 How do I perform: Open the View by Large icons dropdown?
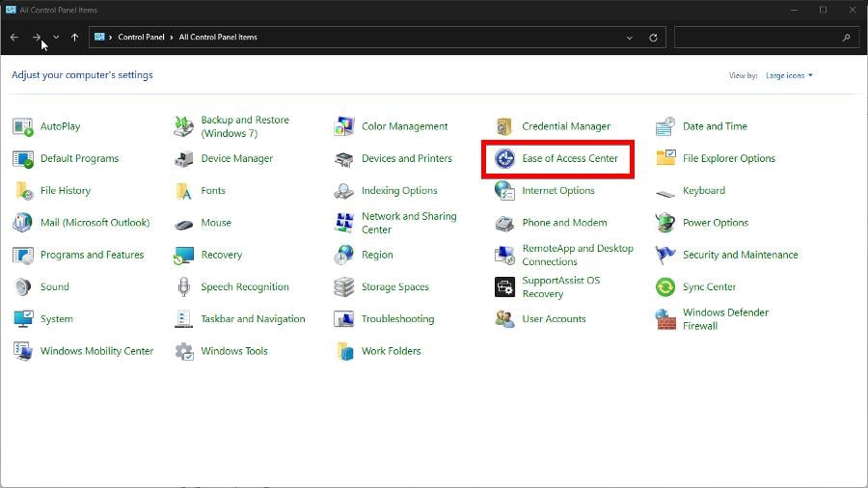click(789, 75)
